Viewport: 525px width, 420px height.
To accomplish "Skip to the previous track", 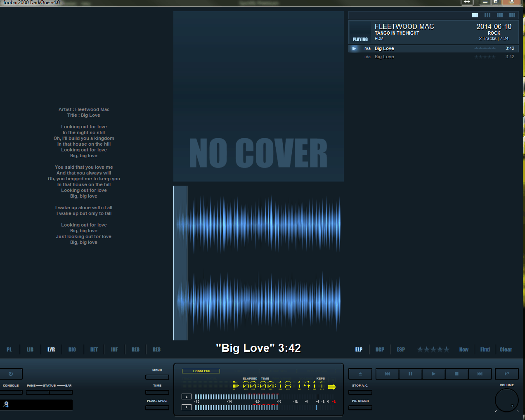I will [x=387, y=374].
